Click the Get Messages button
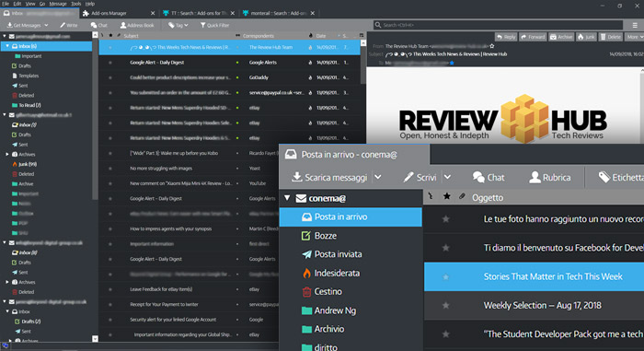Image resolution: width=644 pixels, height=351 pixels. (x=24, y=25)
